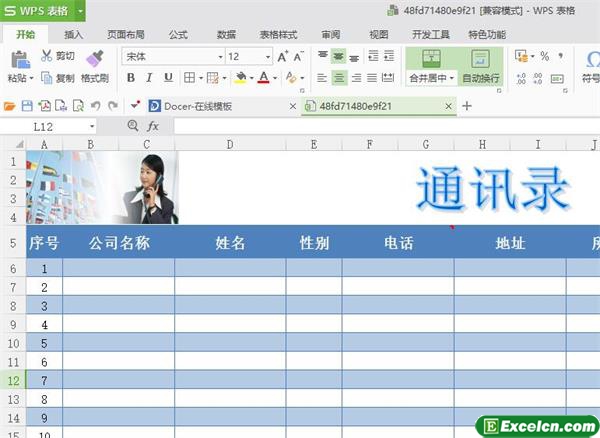
Task: Toggle Underline formatting
Action: (168, 78)
